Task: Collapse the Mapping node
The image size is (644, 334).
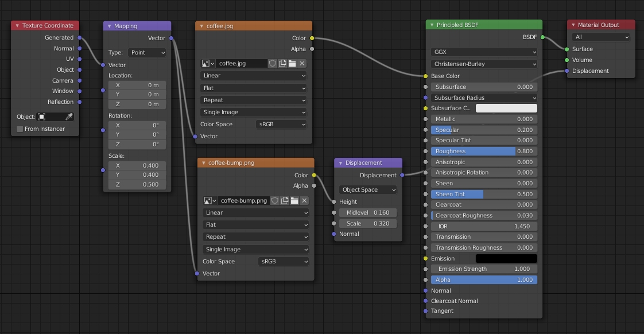Action: tap(109, 26)
